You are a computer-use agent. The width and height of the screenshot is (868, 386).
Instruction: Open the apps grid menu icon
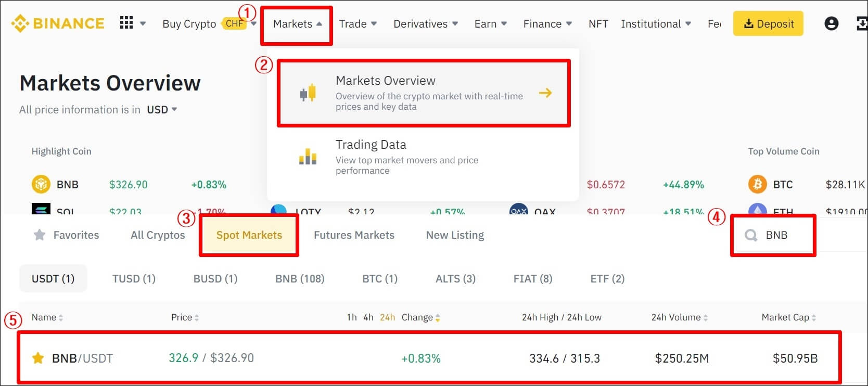pos(126,23)
